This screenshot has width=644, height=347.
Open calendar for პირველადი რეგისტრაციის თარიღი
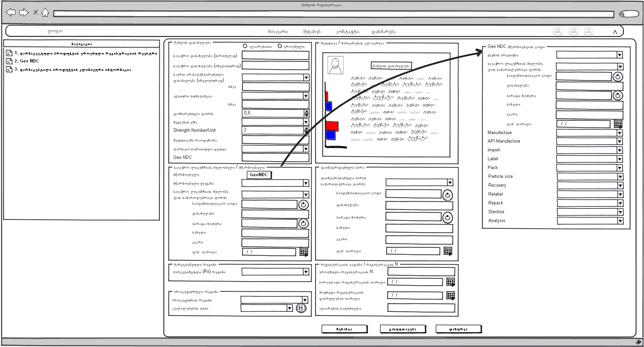(x=450, y=282)
